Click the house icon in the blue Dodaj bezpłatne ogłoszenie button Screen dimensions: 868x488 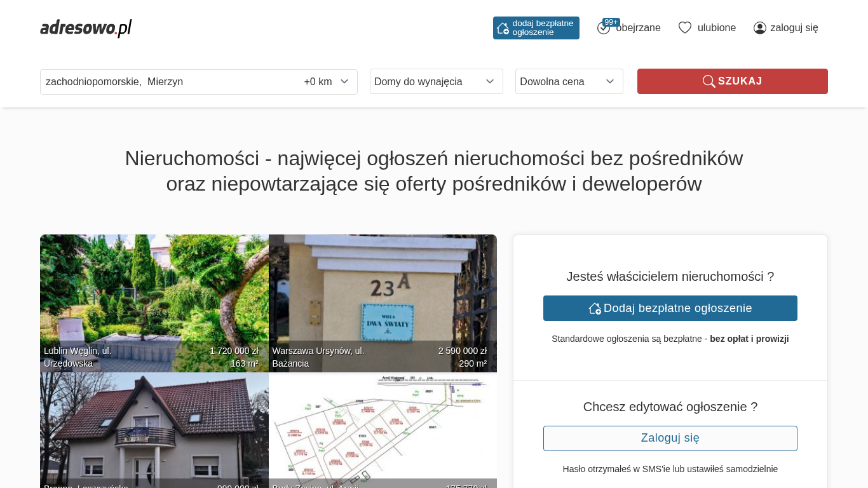pos(595,308)
